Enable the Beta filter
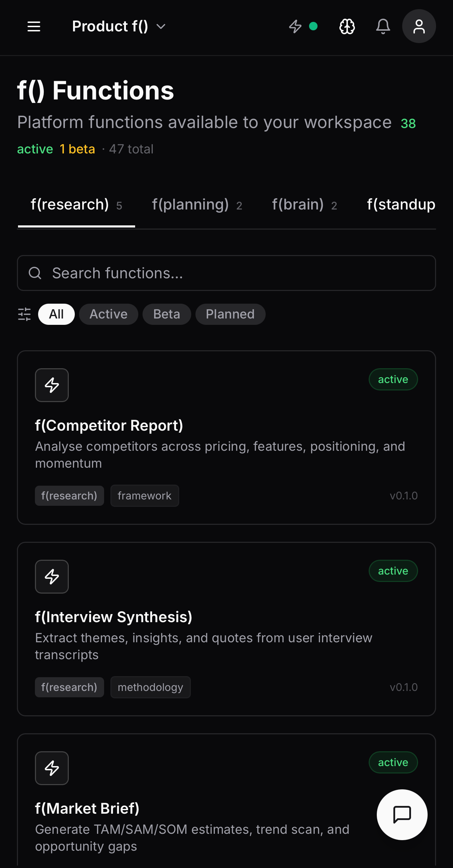The width and height of the screenshot is (453, 868). point(167,314)
